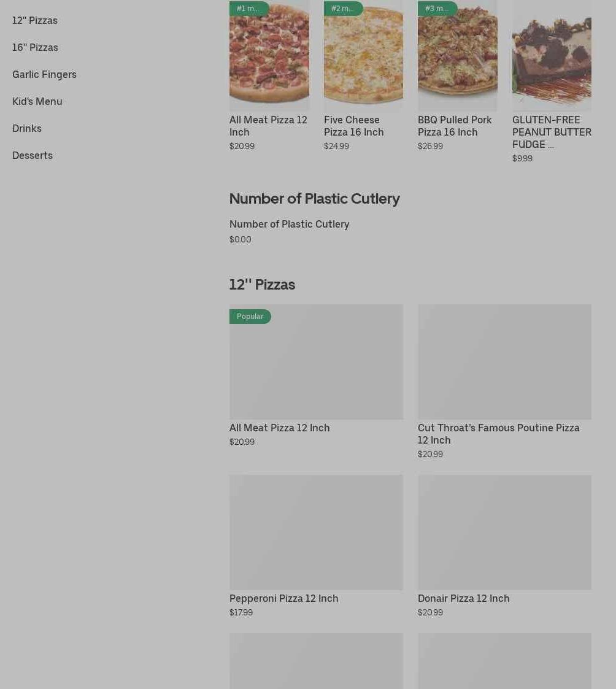Click the #3 most liked badge
This screenshot has height=689, width=616.
point(437,9)
